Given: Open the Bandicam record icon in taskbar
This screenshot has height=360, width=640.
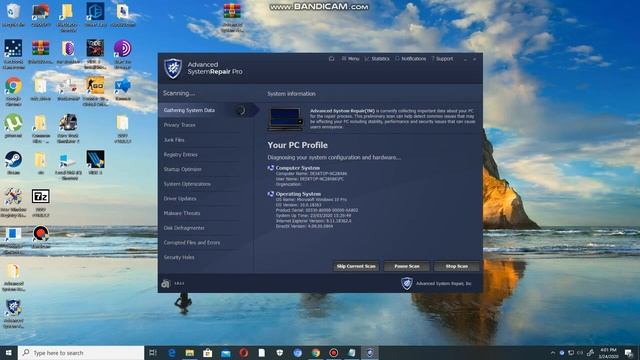Looking at the screenshot, I should click(333, 353).
